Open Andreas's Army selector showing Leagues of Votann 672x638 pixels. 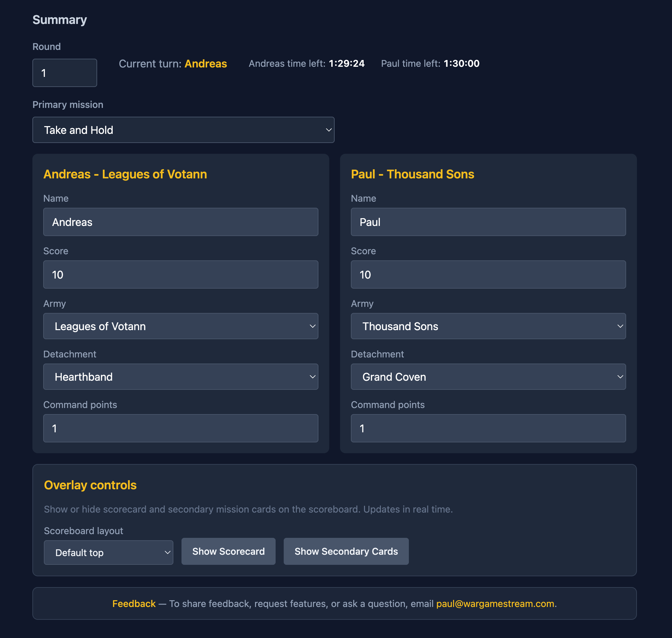point(180,326)
